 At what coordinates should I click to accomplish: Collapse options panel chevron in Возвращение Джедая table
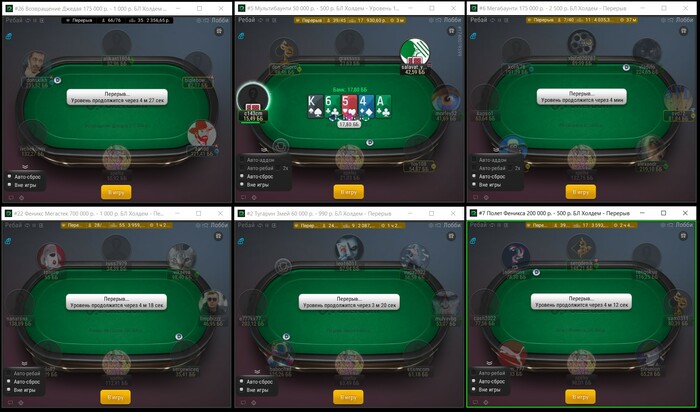pos(25,166)
